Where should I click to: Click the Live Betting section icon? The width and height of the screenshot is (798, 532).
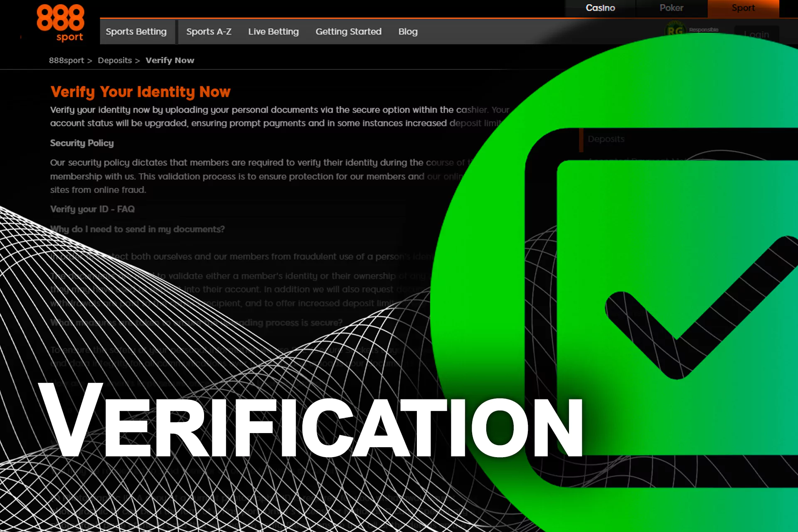273,32
